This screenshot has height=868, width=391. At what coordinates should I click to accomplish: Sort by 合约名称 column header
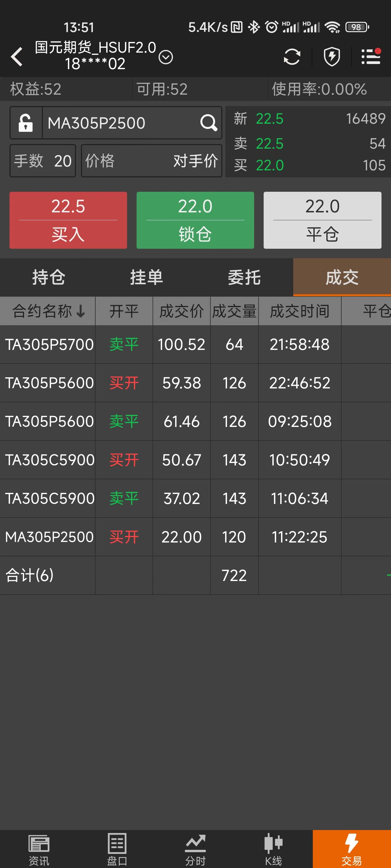pyautogui.click(x=48, y=311)
